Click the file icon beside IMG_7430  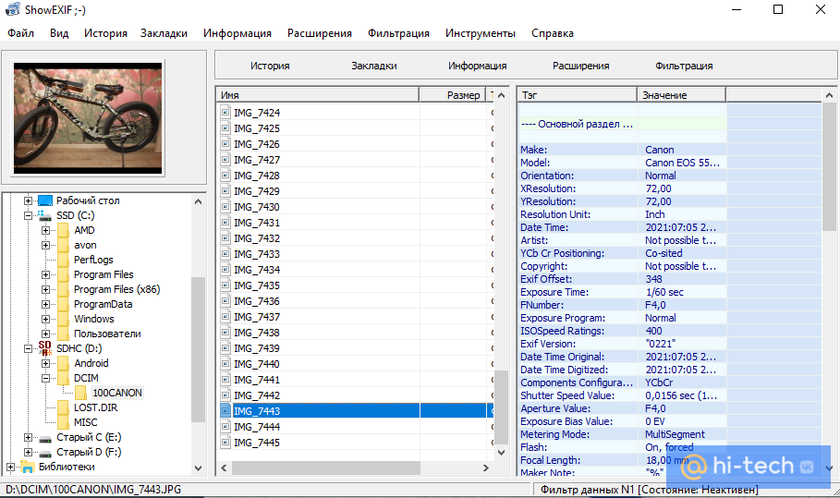tap(225, 207)
